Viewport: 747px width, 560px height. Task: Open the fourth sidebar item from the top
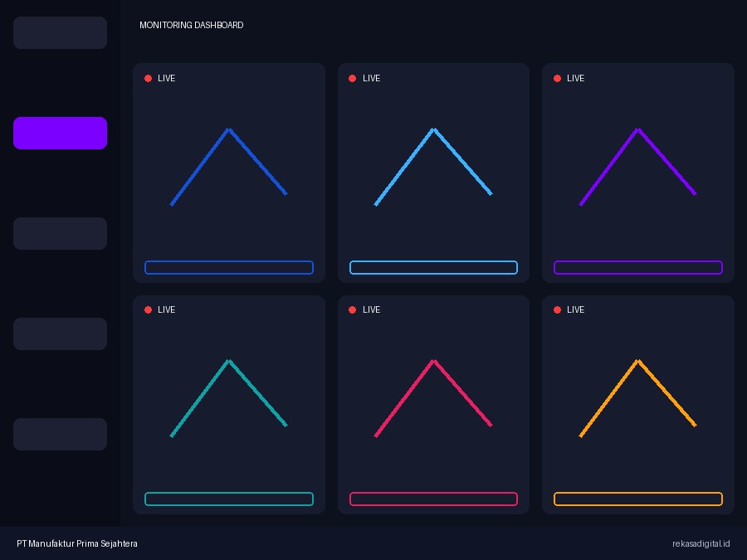[60, 334]
